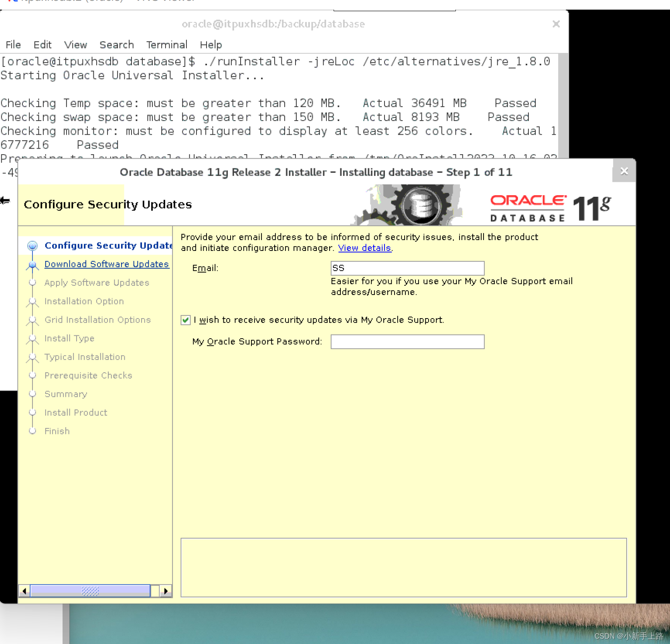Click the Configure Security Updates step icon
670x644 pixels.
(x=32, y=245)
